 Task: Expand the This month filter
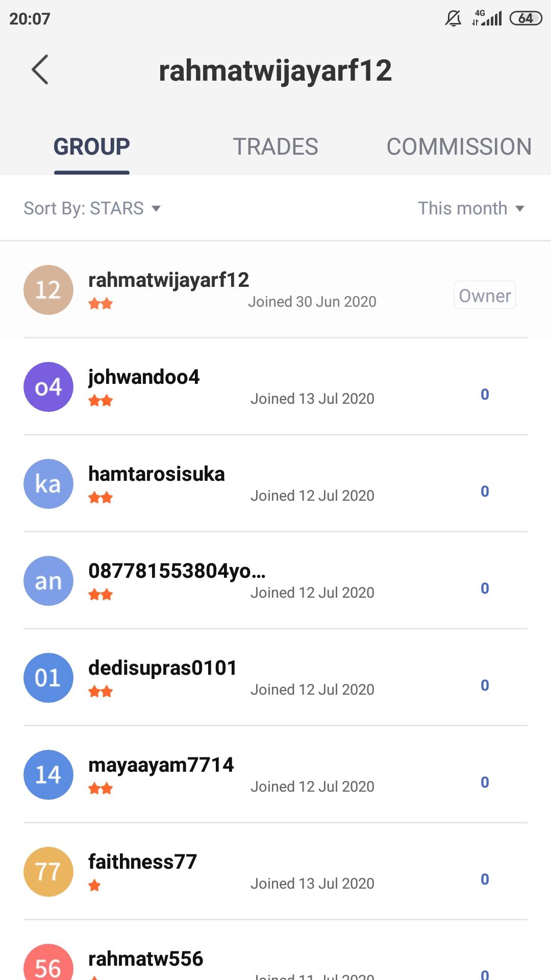coord(471,208)
